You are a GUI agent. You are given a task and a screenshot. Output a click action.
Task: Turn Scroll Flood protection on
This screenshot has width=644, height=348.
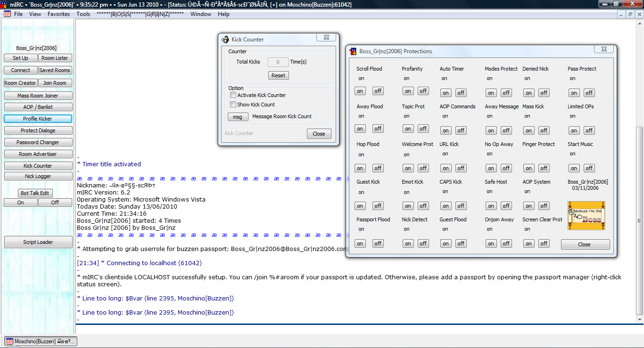(360, 91)
